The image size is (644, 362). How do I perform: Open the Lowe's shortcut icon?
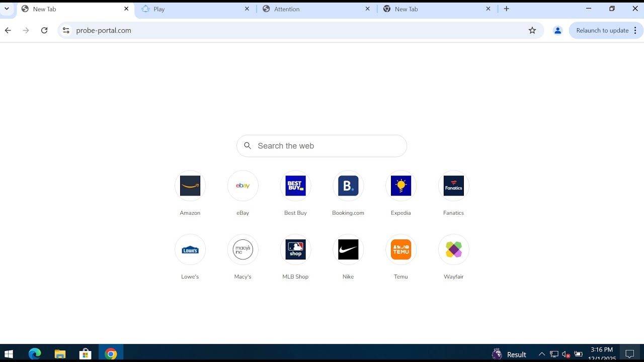click(190, 249)
